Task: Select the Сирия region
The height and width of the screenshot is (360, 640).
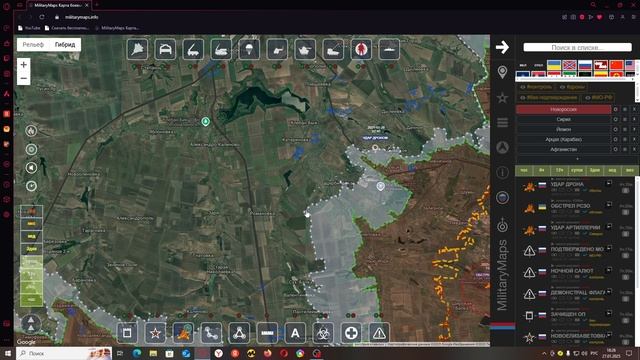Action: [x=563, y=119]
